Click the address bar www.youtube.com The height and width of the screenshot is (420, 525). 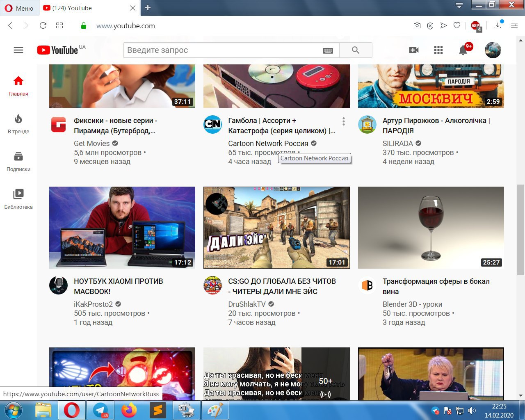[x=126, y=26]
